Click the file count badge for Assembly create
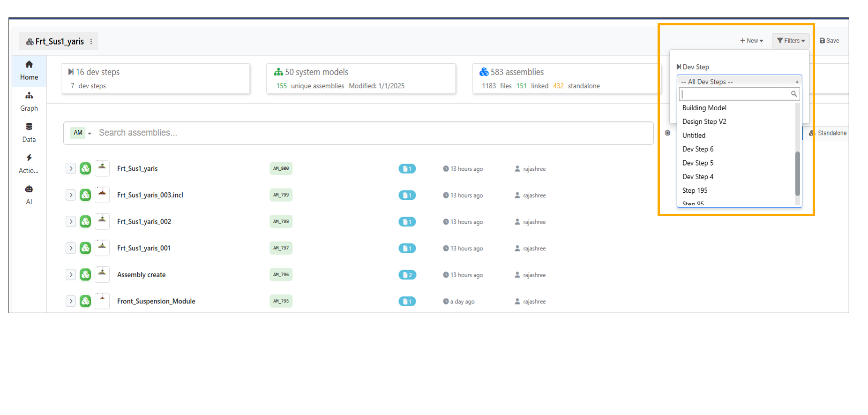This screenshot has height=415, width=868. click(x=407, y=275)
